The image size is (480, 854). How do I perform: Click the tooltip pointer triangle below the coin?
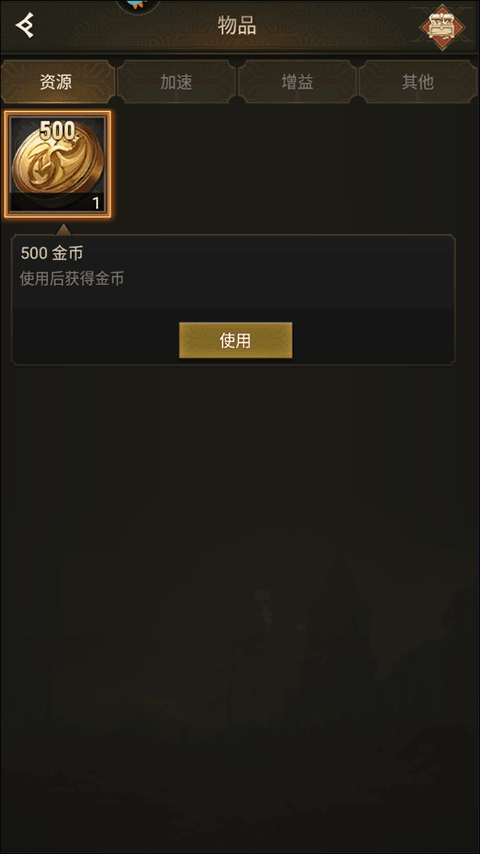click(64, 229)
